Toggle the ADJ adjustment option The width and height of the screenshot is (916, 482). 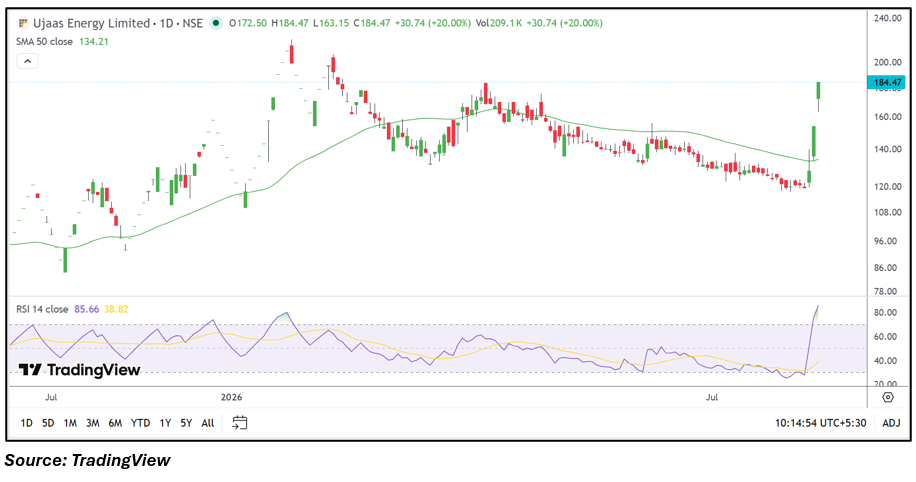891,423
